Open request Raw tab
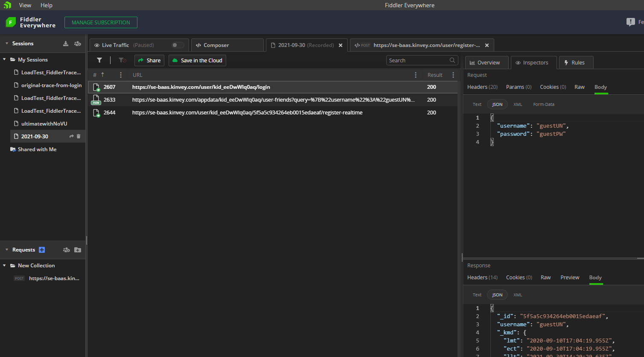Viewport: 644px width, 357px height. coord(580,87)
